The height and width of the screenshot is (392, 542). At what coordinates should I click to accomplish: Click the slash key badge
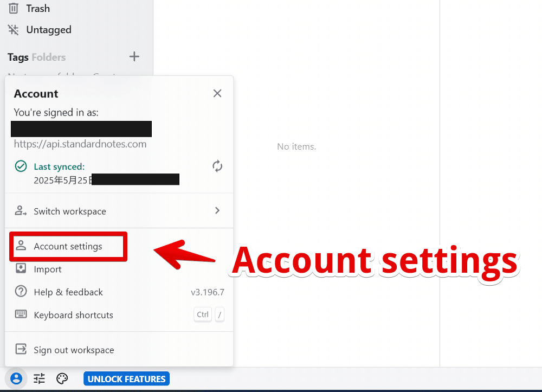point(220,314)
